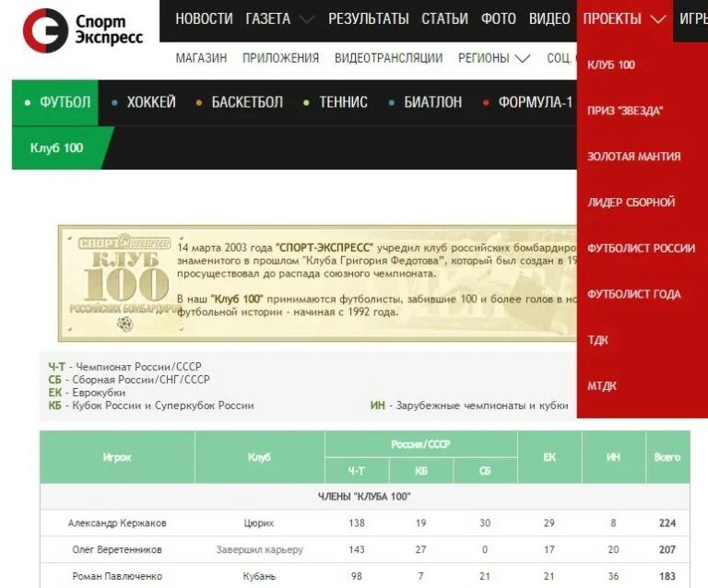
Task: Click club cell Цюрих
Action: [259, 523]
